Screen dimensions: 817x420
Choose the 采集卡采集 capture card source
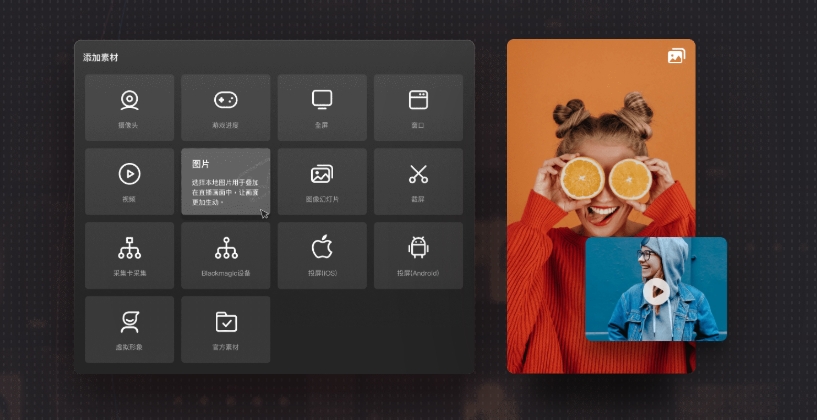[129, 248]
